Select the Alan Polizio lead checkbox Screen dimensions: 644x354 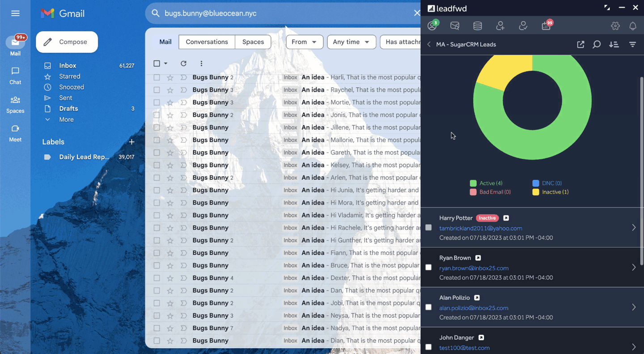tap(428, 307)
